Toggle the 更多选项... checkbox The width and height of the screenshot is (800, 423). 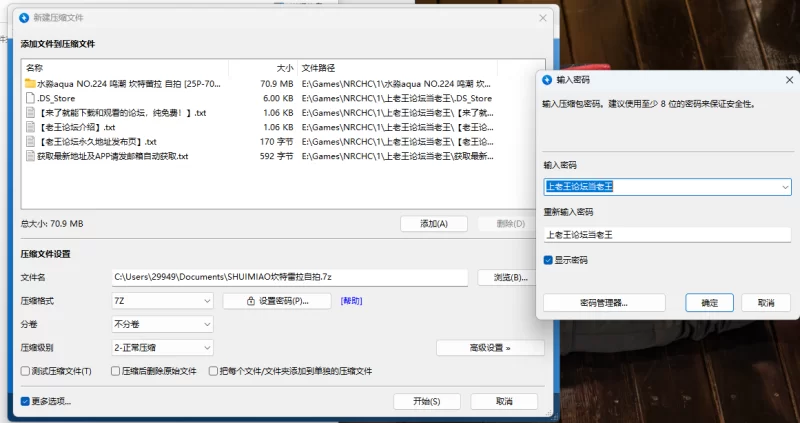[25, 401]
